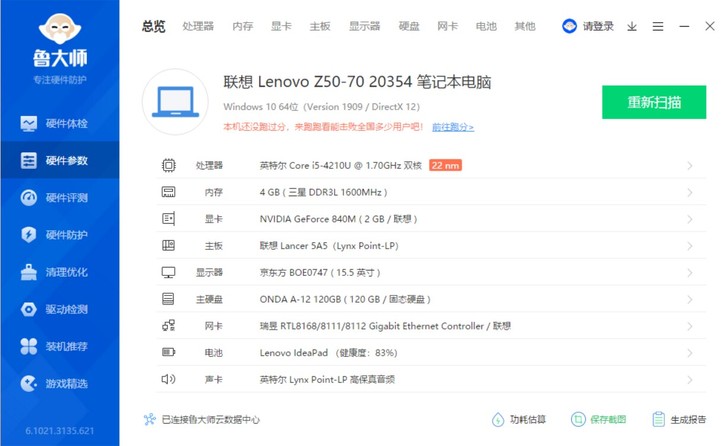Screen dimensions: 728x446
Task: Expand the 主硬盘 ONDA A-12 row arrow
Action: 689,299
